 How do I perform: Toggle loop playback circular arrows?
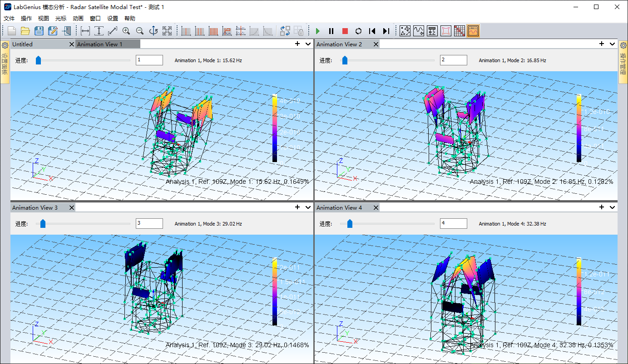coord(359,31)
